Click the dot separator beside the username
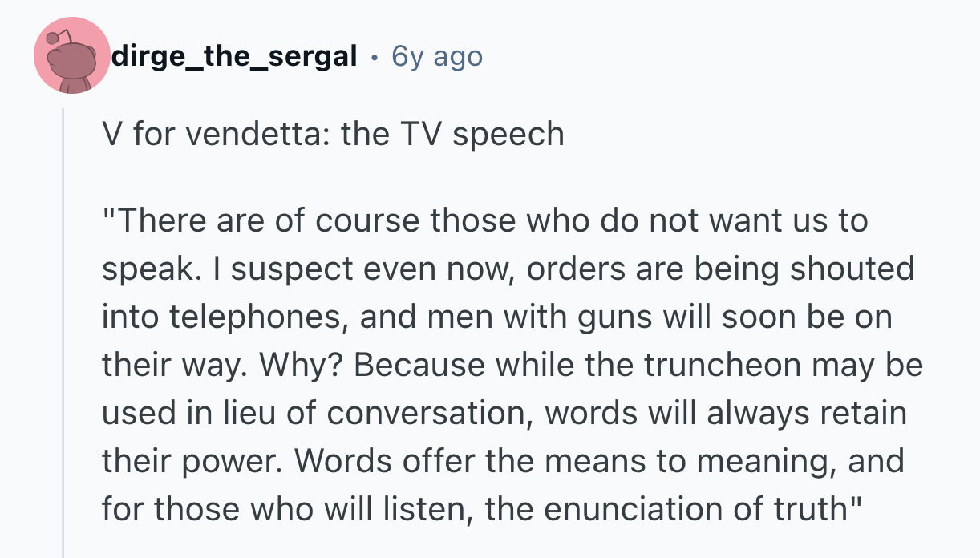This screenshot has height=558, width=980. (375, 56)
